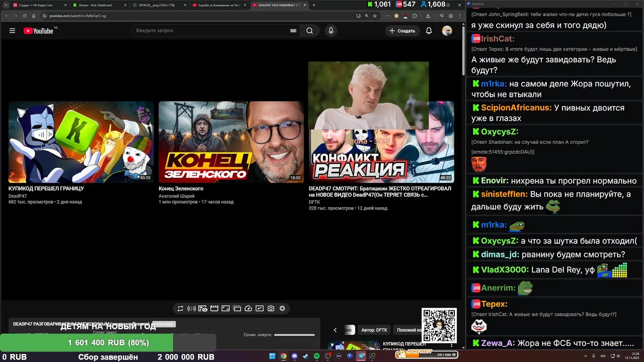Take a screenshot with the camera icon
Screen dimensions: 644x362
[271, 309]
